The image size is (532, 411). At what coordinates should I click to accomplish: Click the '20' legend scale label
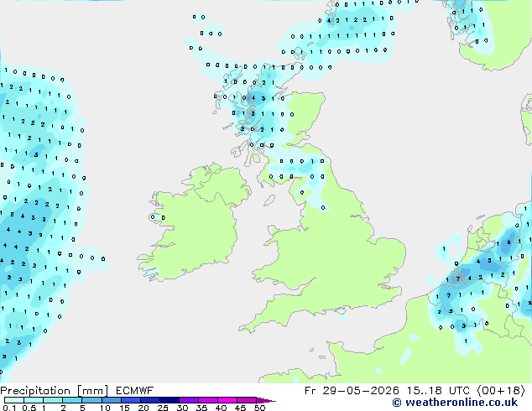tap(143, 408)
